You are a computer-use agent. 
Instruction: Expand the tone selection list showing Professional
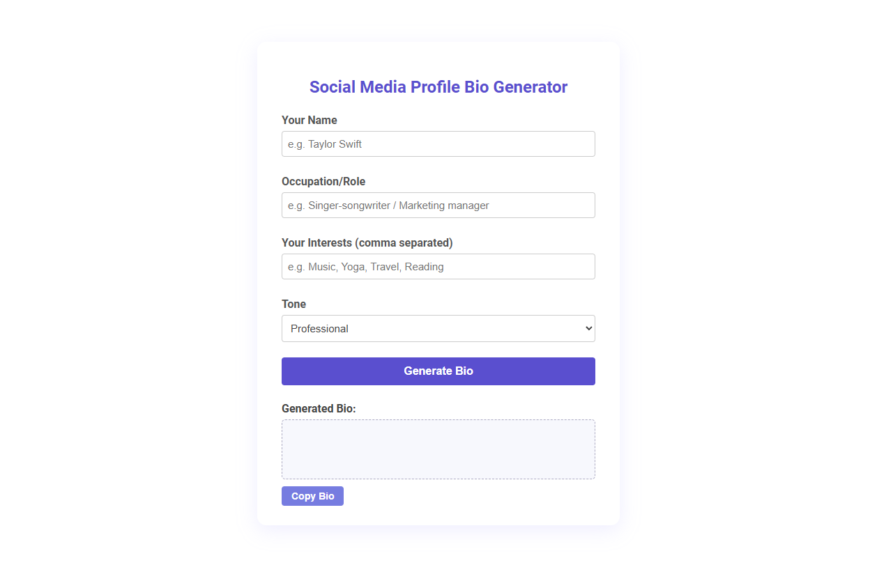(438, 328)
